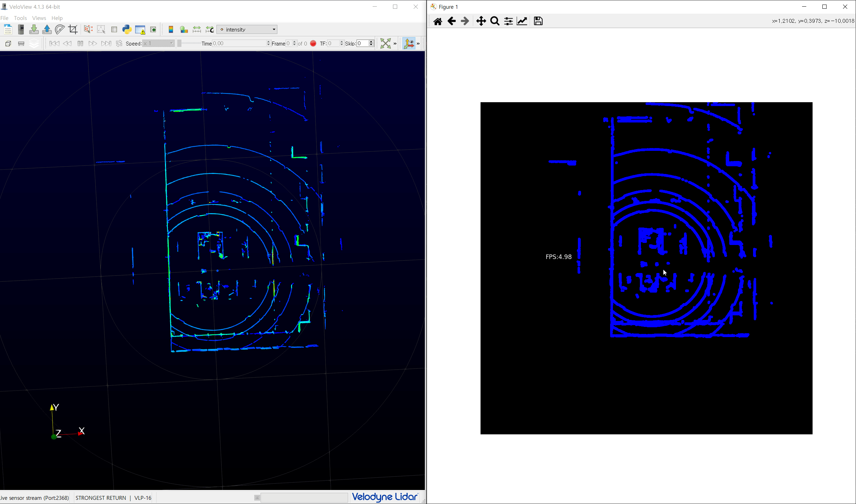856x504 pixels.
Task: Click the stacked layers icon
Action: tap(34, 43)
